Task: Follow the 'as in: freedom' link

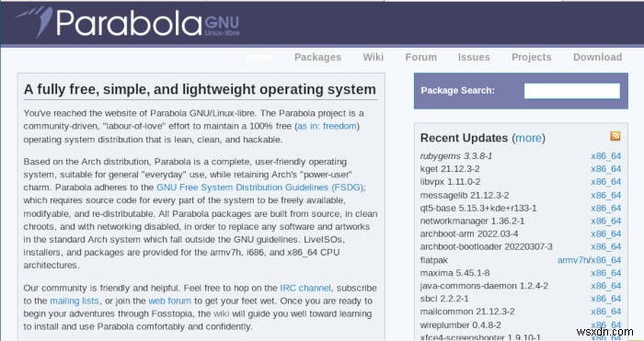Action: pyautogui.click(x=327, y=126)
